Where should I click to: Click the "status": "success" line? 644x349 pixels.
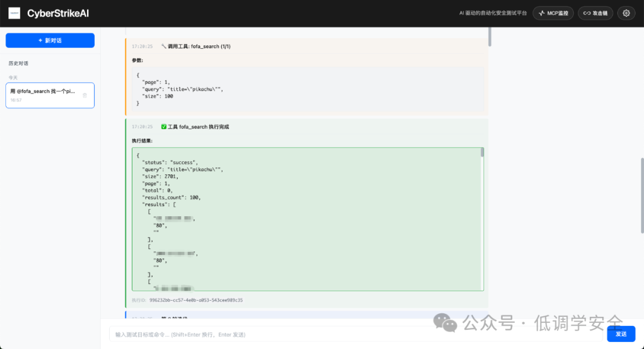(x=170, y=163)
